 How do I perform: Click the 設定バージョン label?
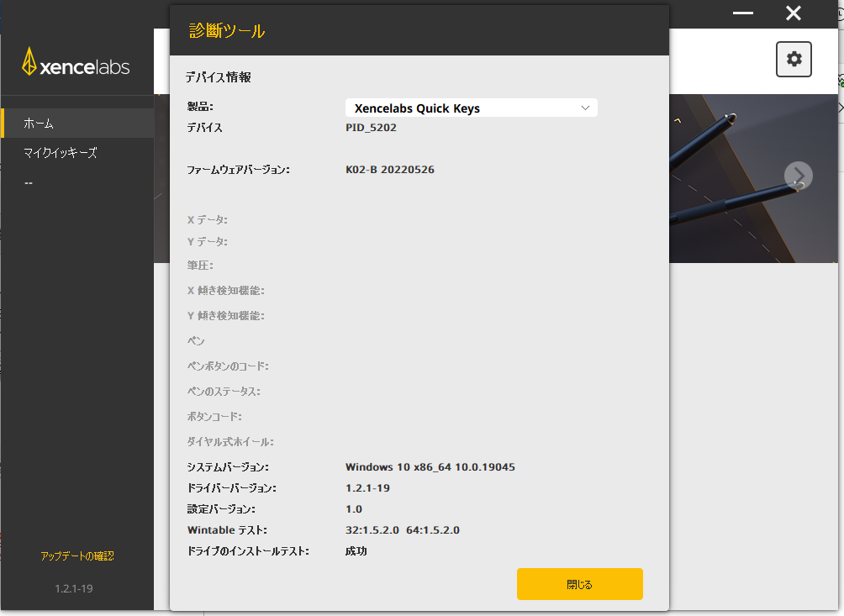[x=221, y=509]
